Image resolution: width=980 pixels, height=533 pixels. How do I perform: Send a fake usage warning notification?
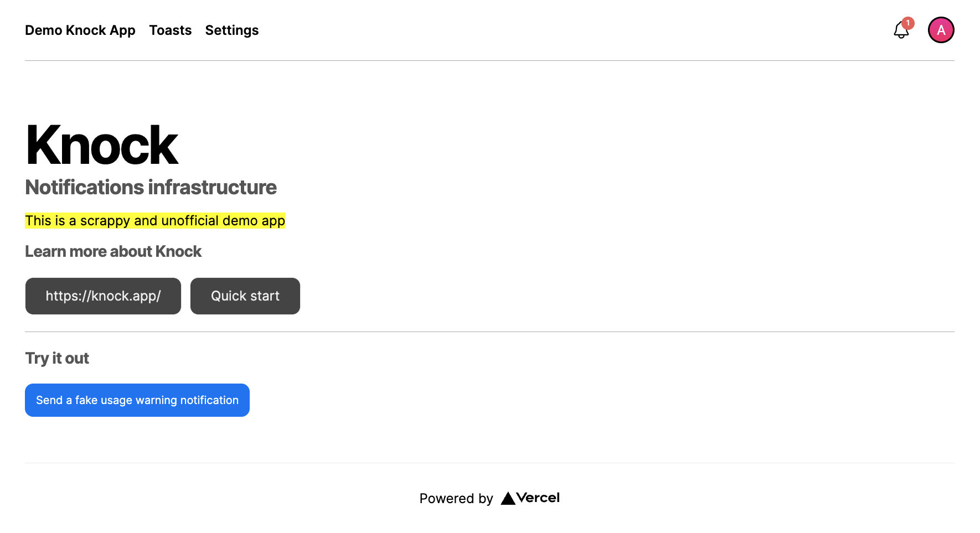pyautogui.click(x=137, y=400)
